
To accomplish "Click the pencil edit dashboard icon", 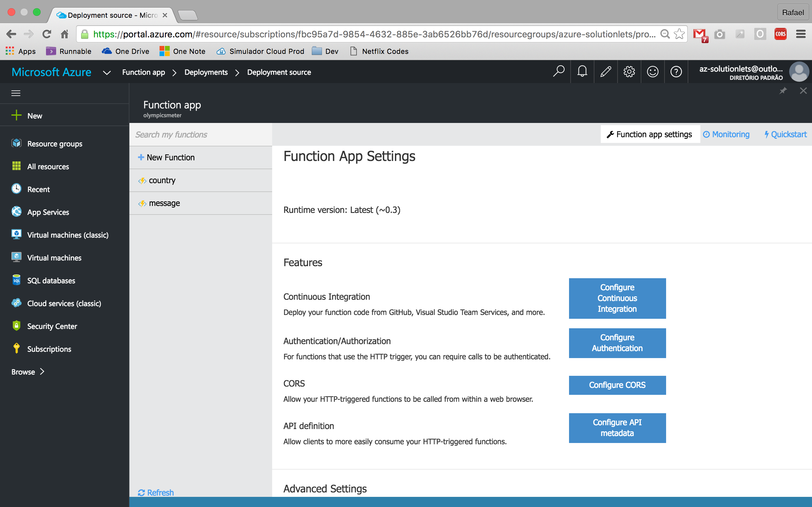I will tap(606, 71).
